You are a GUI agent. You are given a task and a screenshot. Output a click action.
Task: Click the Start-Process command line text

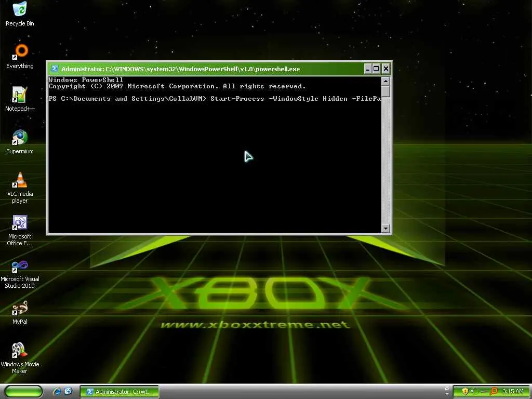[x=296, y=99]
